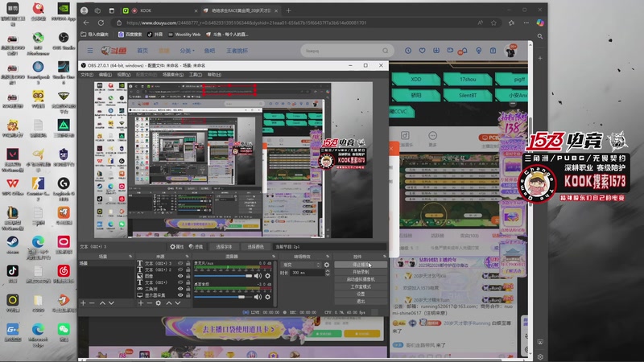Toggle visibility of 文本 (GDI+) 3 source

tap(180, 264)
